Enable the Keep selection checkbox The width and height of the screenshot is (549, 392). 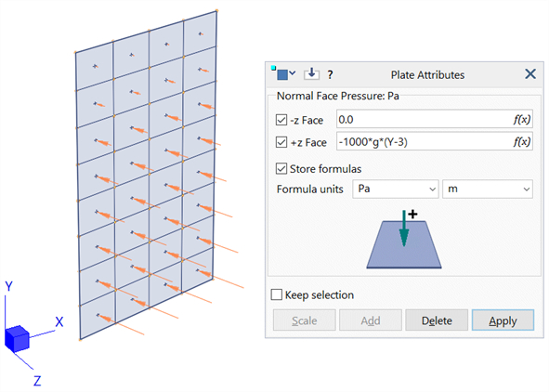click(276, 294)
